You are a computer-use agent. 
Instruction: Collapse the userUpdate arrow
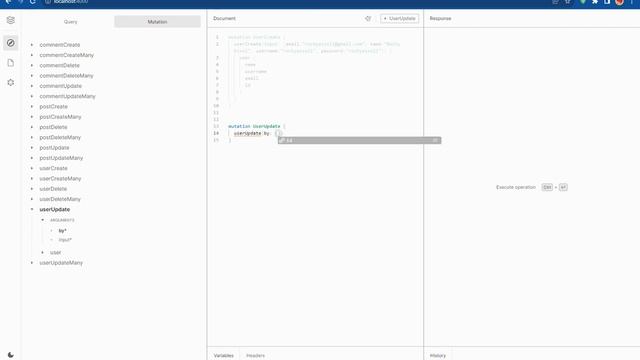(x=32, y=209)
